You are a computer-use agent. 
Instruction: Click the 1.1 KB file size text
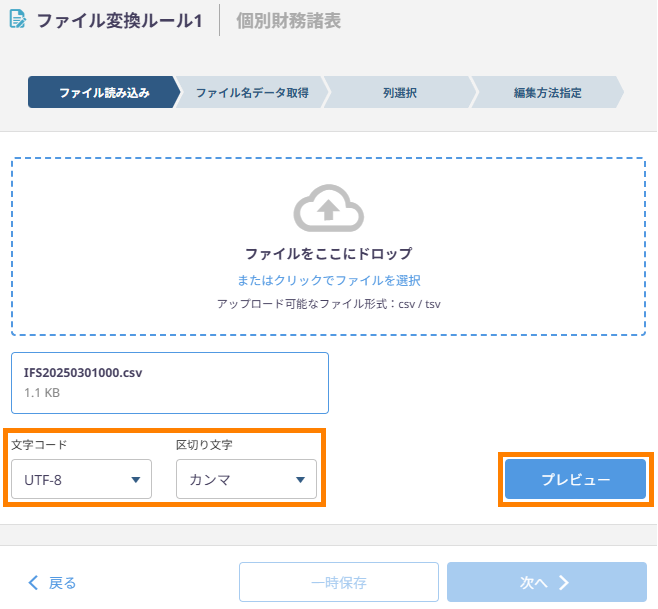point(42,393)
